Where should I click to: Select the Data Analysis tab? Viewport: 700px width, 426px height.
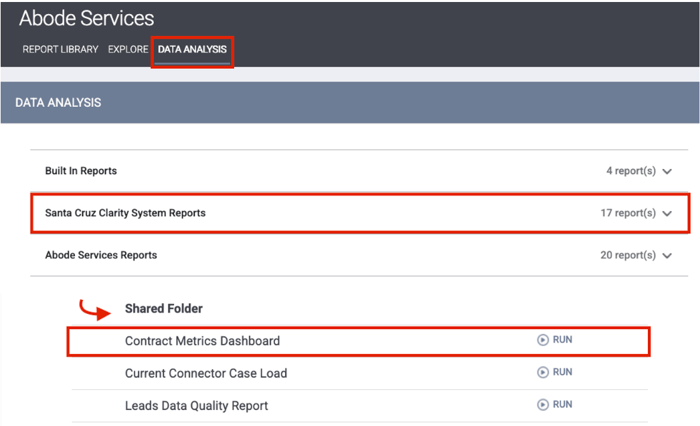pos(192,49)
